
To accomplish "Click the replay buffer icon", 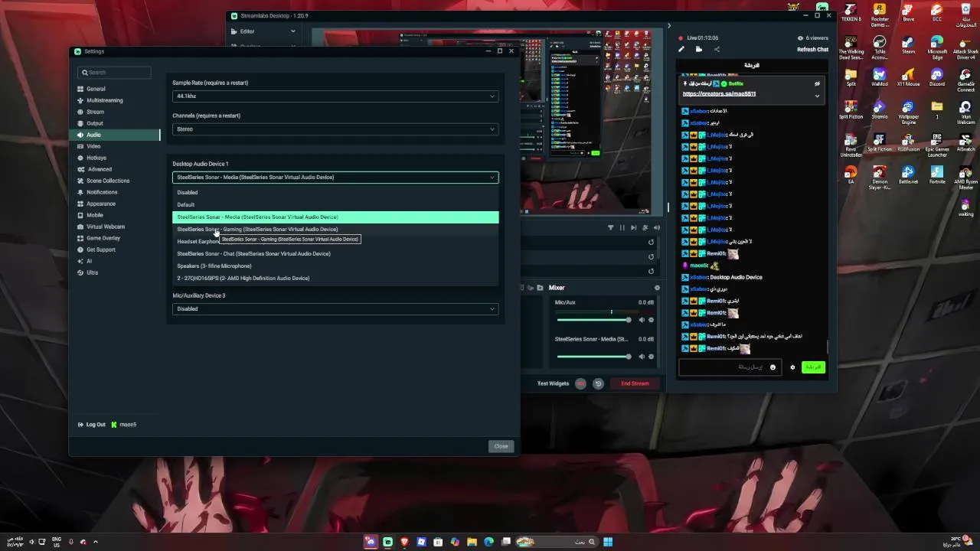I will click(599, 383).
